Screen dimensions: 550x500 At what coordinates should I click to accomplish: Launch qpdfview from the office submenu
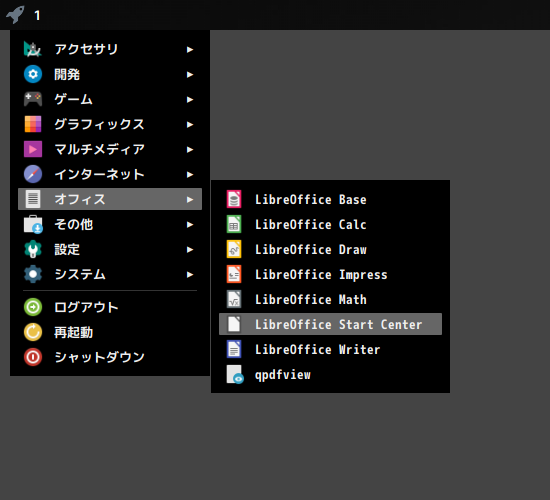pyautogui.click(x=330, y=374)
